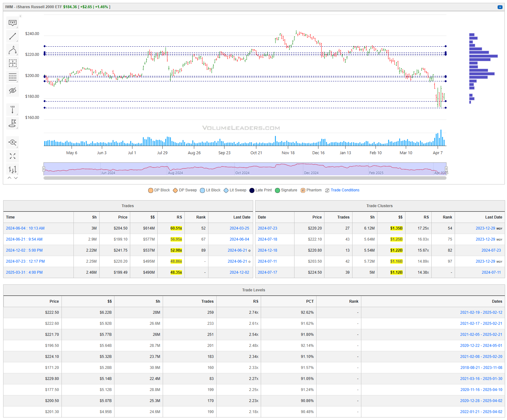Collapse the drawing toolbar with small arrow
507x420 pixels.
click(20, 16)
